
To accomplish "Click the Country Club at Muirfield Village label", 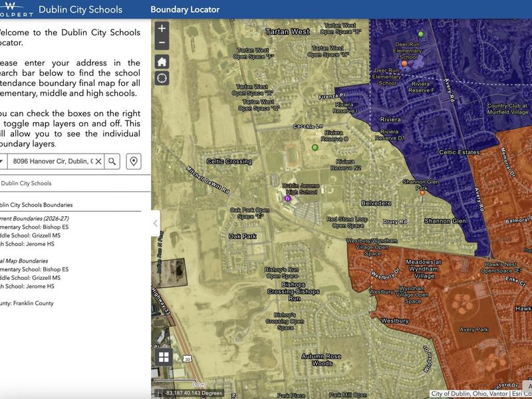I will [507, 109].
